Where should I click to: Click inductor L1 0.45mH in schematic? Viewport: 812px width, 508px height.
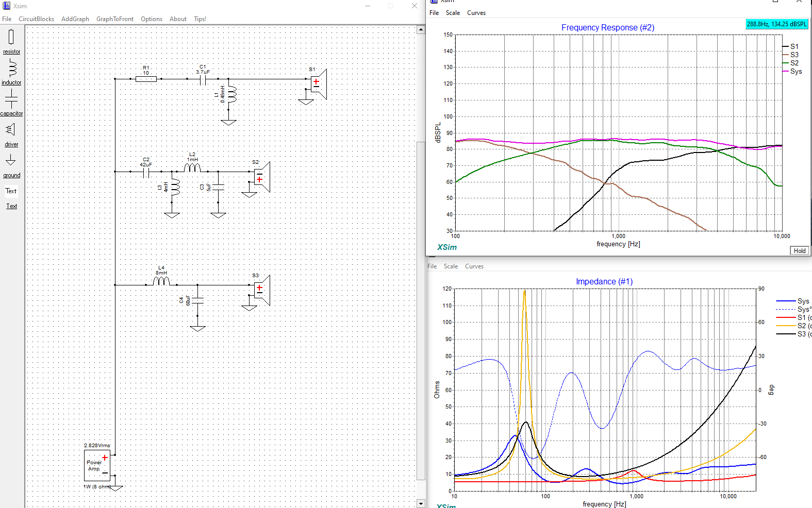(232, 94)
